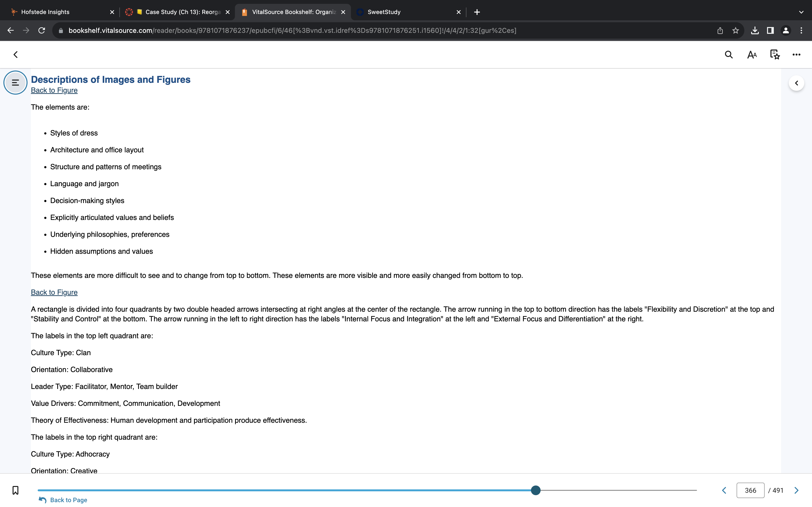Image resolution: width=812 pixels, height=507 pixels.
Task: Open the text size AA settings
Action: tap(752, 55)
